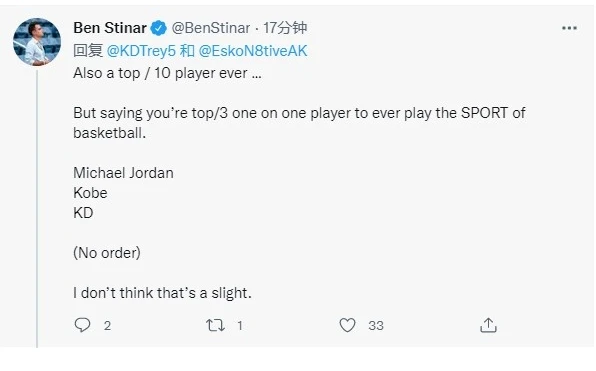
Task: Like the tweet with the heart icon
Action: point(347,325)
